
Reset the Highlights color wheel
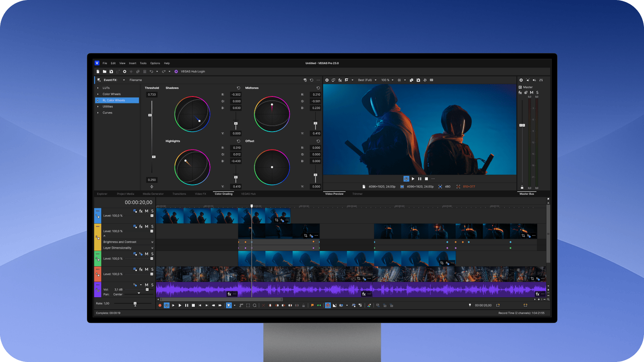point(238,141)
